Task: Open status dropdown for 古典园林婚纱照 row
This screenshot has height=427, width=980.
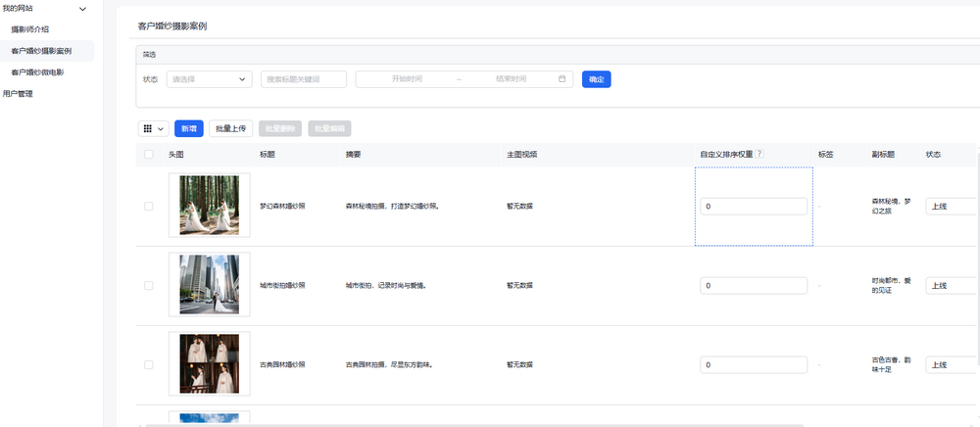Action: tap(952, 365)
